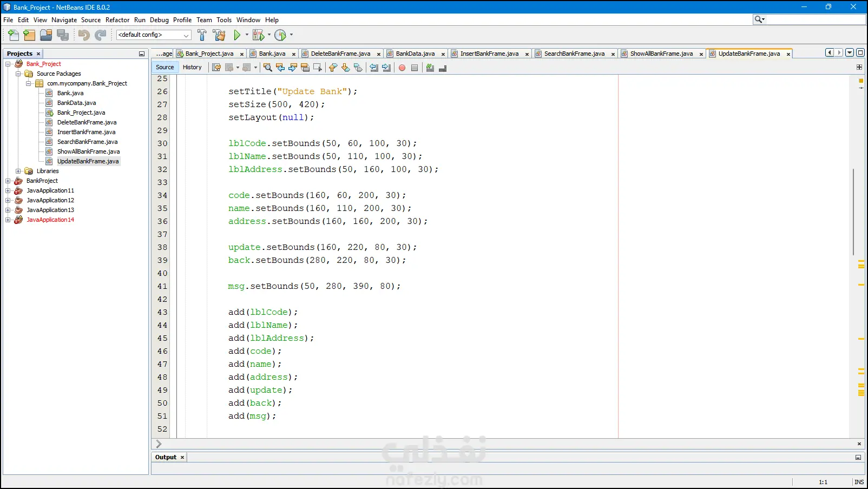The width and height of the screenshot is (868, 489).
Task: Open Profile Project dropdown arrow
Action: (x=291, y=35)
